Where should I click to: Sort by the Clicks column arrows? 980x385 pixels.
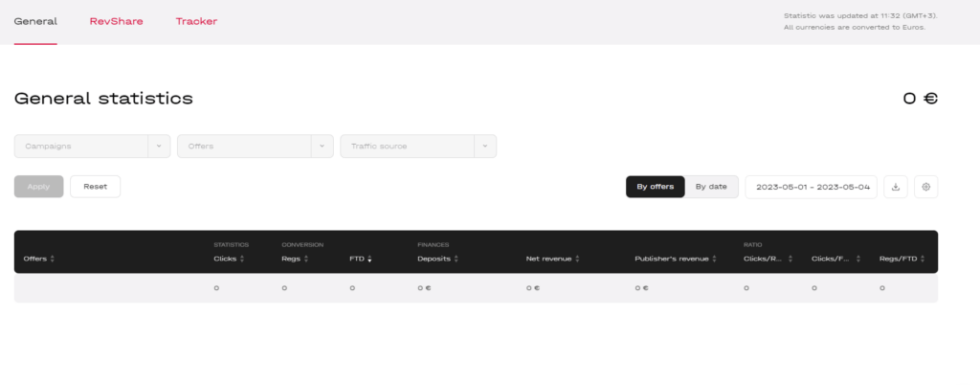click(x=242, y=259)
